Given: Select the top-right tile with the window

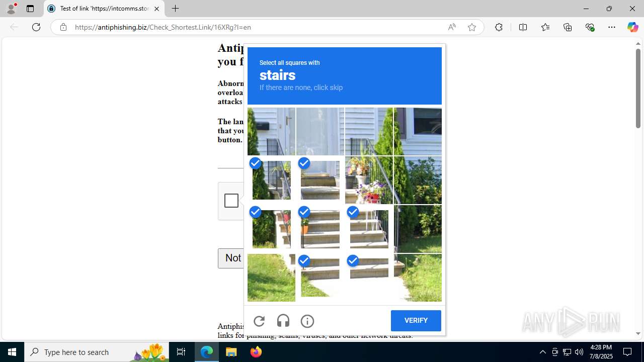Looking at the screenshot, I should point(418,131).
